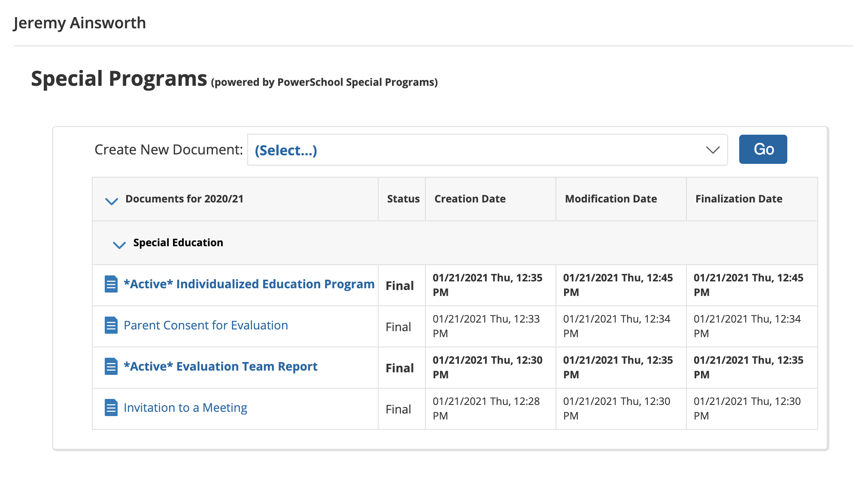Click the document icon beside Evaluation Team Report
868x483 pixels.
(111, 366)
